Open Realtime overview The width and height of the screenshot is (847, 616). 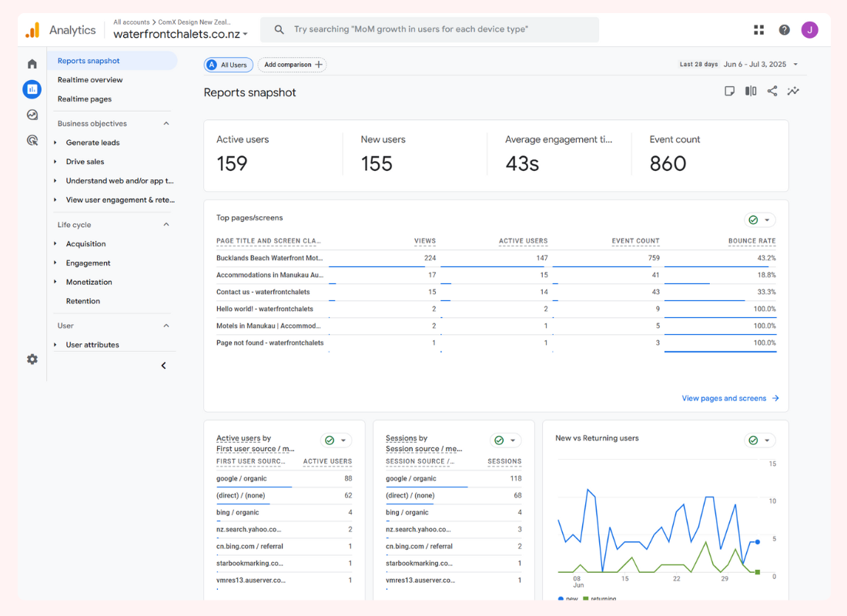(x=89, y=80)
